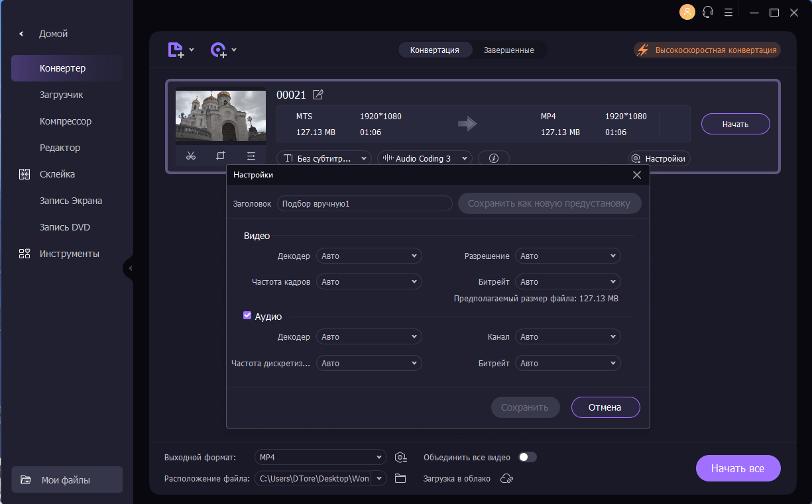Click the edit filename pencil icon next to 00021
Image resolution: width=812 pixels, height=504 pixels.
tap(318, 95)
